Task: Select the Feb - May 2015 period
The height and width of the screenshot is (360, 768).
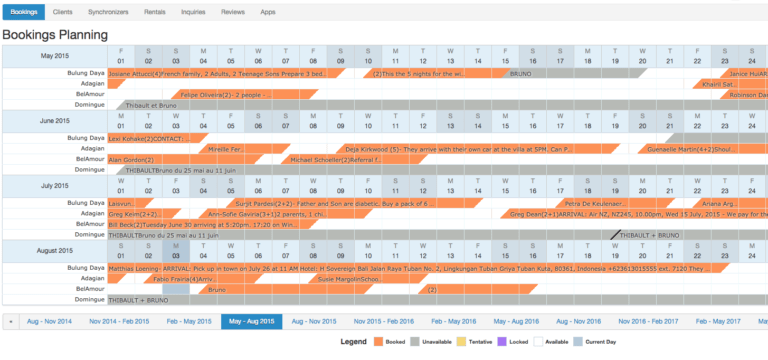Action: 189,322
